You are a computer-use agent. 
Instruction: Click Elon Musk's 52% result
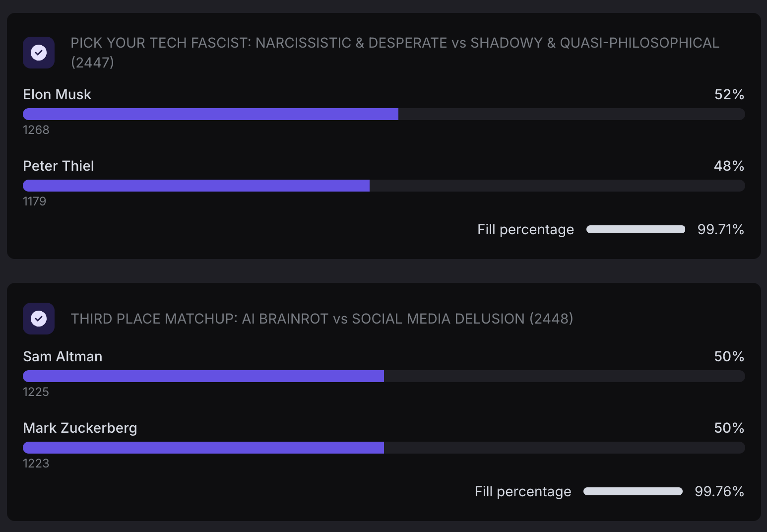coord(729,94)
